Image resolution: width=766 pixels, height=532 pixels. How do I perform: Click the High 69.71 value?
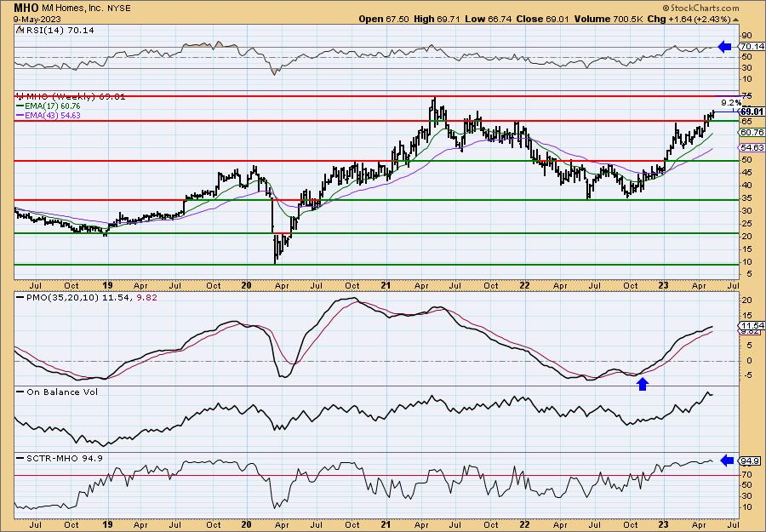[x=435, y=19]
